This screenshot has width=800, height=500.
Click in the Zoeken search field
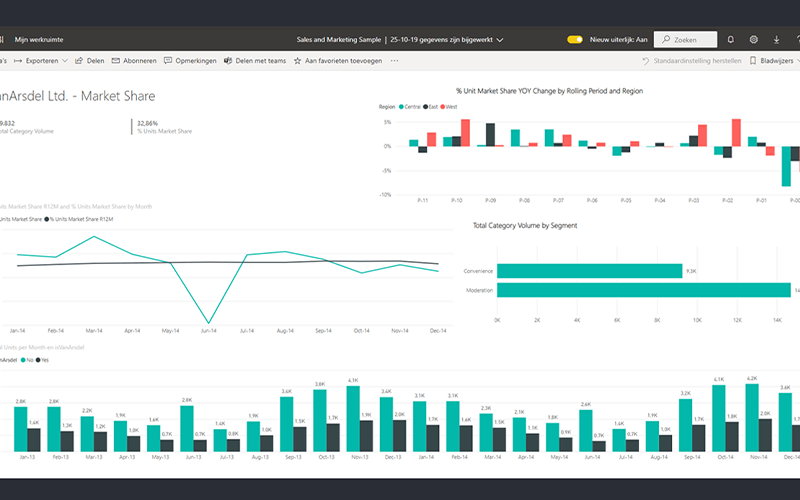pos(685,39)
